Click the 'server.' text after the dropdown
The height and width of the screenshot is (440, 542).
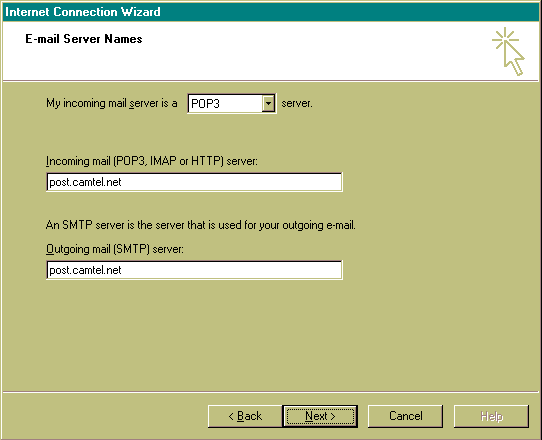point(297,103)
